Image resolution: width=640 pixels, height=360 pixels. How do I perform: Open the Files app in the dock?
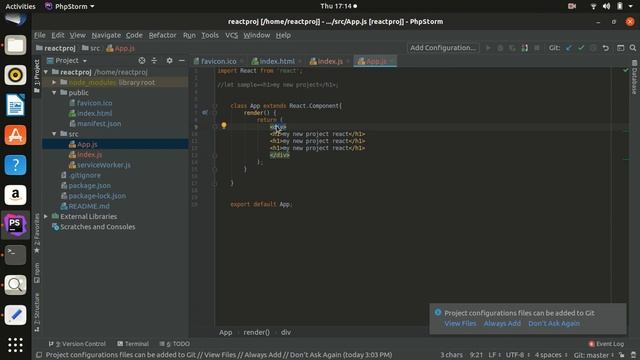16,45
